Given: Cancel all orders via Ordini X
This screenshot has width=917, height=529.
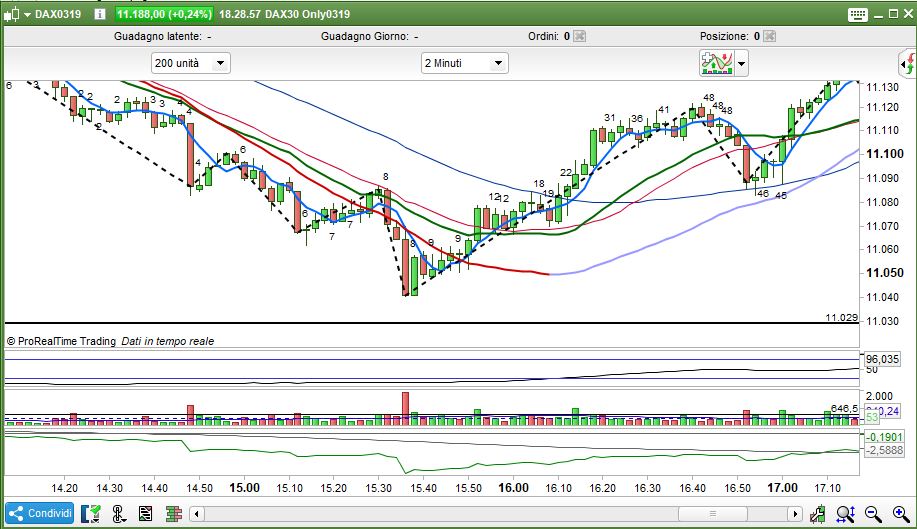Looking at the screenshot, I should coord(579,36).
